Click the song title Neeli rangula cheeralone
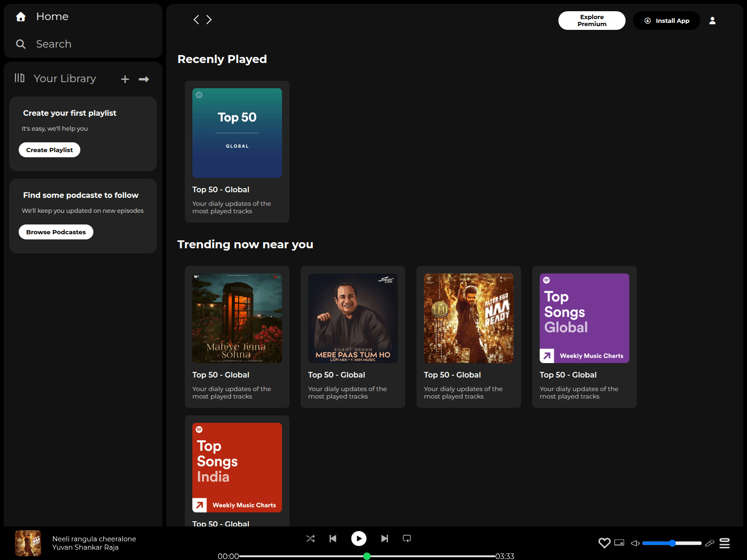This screenshot has height=560, width=747. pos(94,539)
